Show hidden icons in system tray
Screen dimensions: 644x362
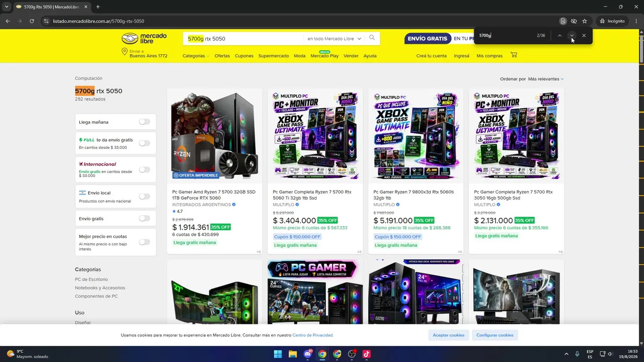pyautogui.click(x=566, y=354)
